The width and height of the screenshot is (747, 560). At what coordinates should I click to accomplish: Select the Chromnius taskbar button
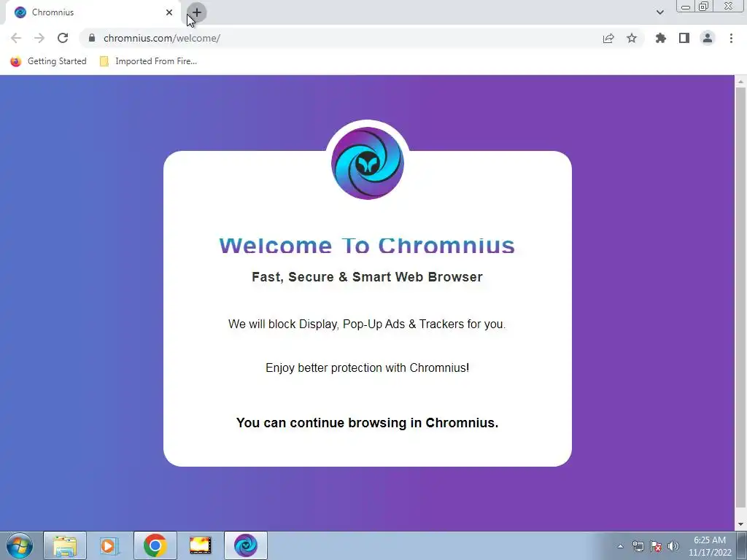[245, 545]
